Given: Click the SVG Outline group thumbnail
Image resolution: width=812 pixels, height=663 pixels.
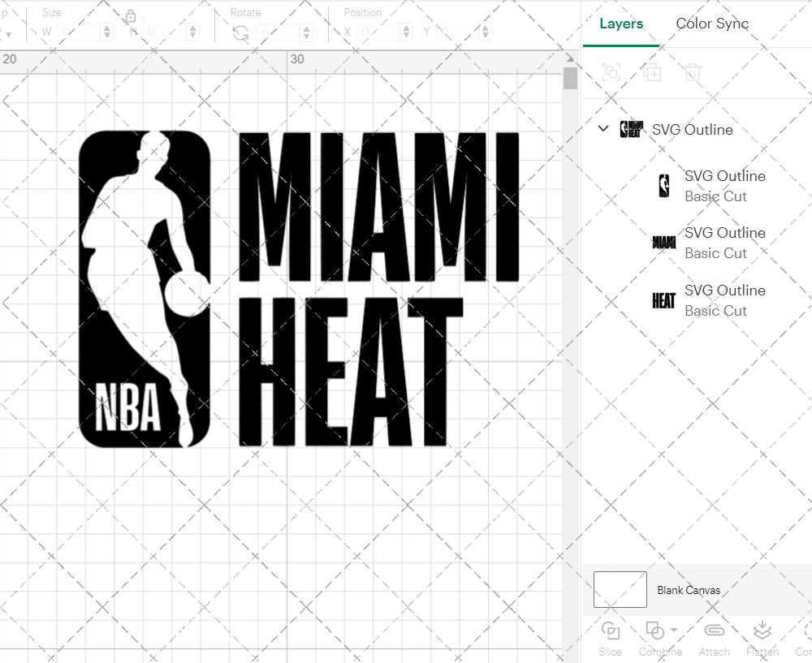Looking at the screenshot, I should 632,129.
